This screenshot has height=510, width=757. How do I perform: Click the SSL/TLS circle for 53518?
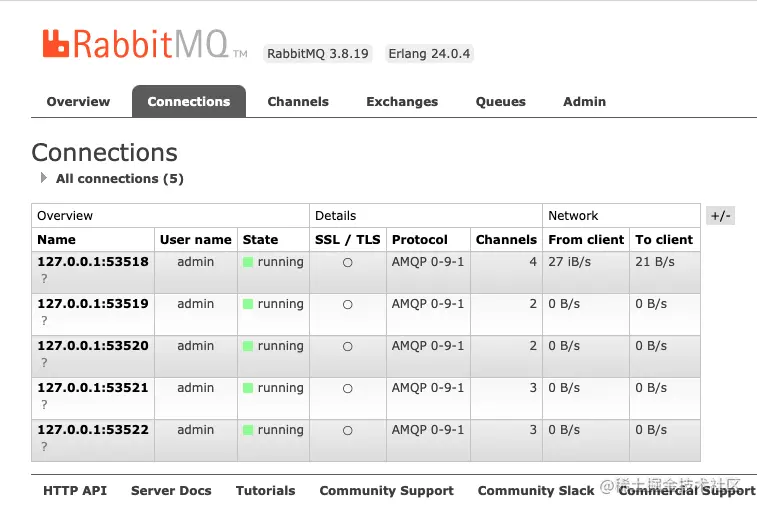coord(348,263)
